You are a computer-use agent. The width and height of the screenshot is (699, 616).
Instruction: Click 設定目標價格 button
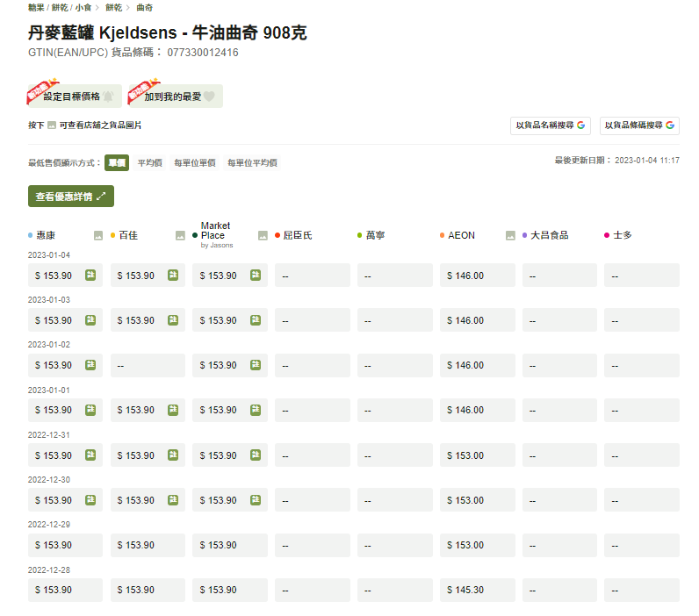[75, 96]
